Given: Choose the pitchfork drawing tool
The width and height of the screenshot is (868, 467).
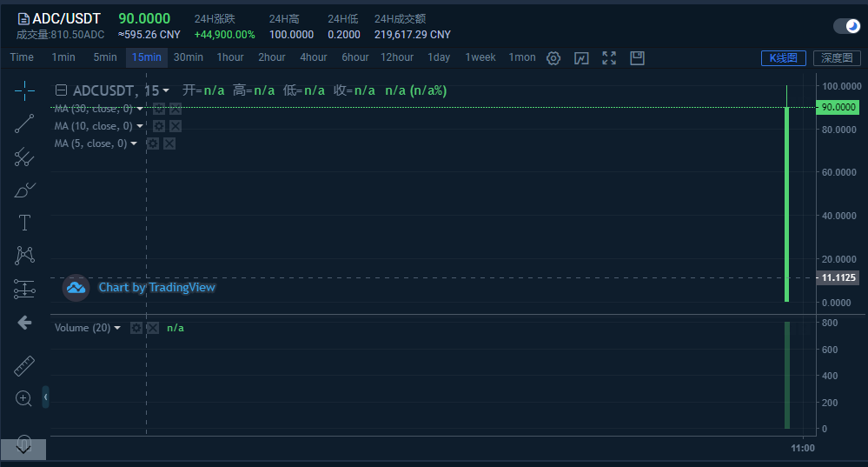Looking at the screenshot, I should (24, 157).
